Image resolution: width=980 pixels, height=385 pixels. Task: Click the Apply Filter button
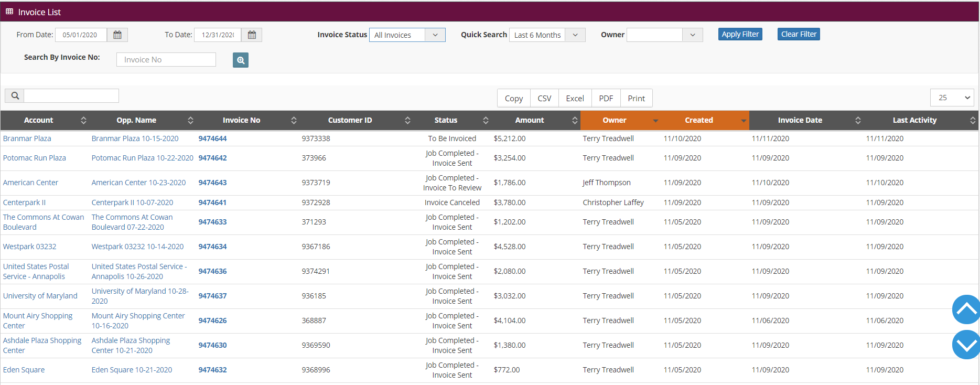point(740,34)
